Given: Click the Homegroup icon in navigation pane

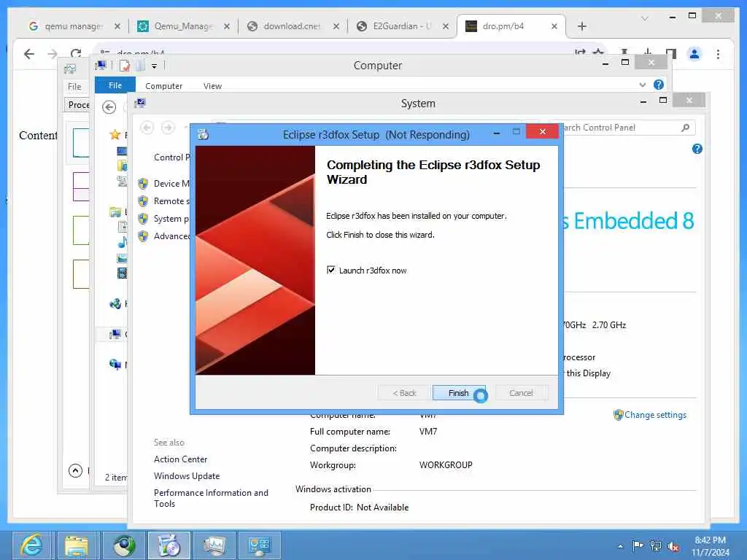Looking at the screenshot, I should pyautogui.click(x=115, y=303).
